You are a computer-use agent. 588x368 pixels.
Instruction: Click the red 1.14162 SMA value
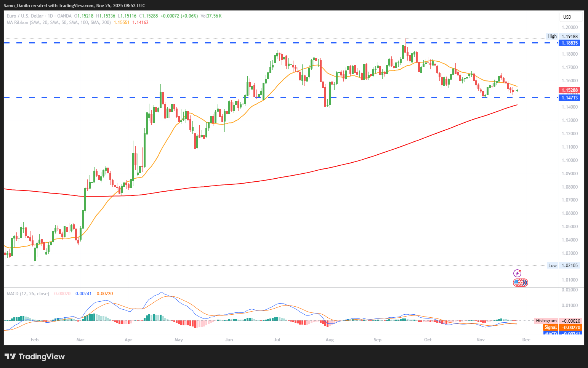coord(140,22)
